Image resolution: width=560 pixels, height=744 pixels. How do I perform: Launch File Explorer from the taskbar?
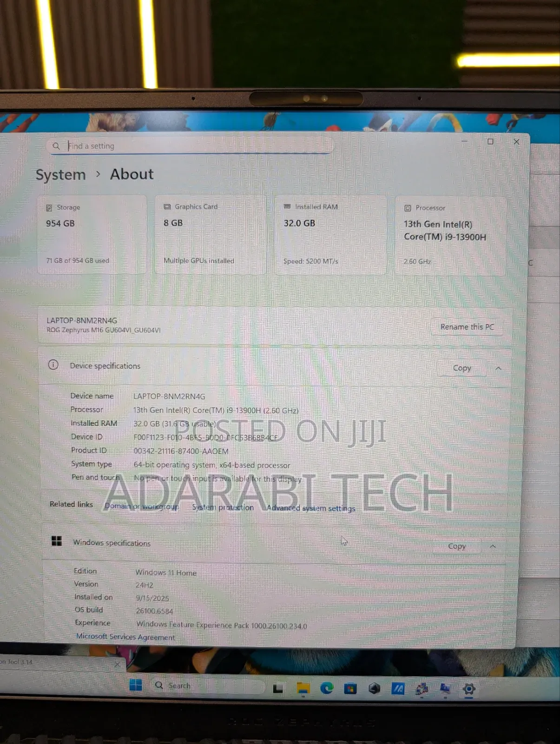tap(303, 689)
